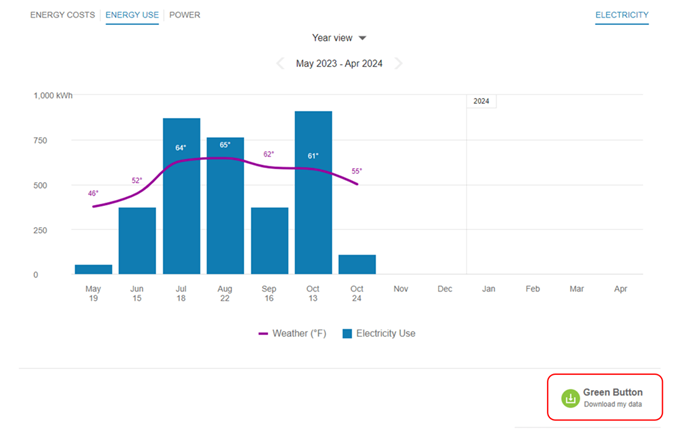Click the Electricity link
673x439 pixels.
click(x=621, y=16)
